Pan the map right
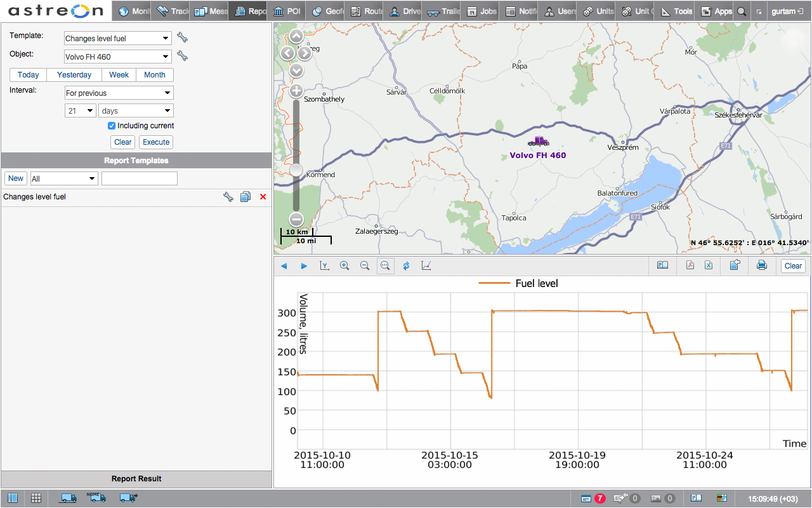The width and height of the screenshot is (812, 508). point(305,53)
